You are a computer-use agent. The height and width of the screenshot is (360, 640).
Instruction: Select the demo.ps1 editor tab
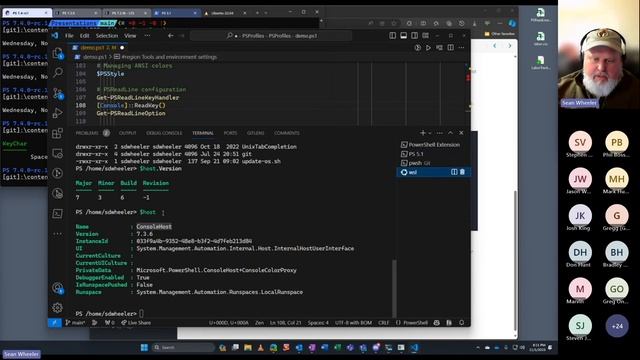tap(98, 48)
